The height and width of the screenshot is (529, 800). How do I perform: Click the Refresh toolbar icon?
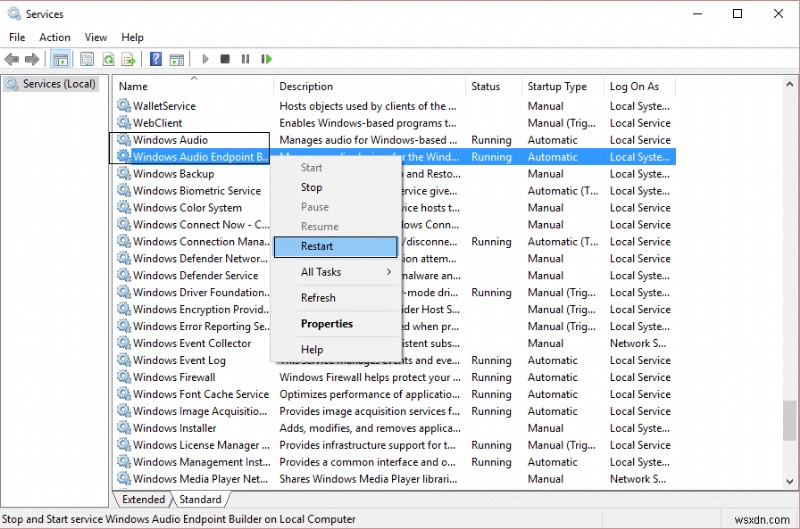click(x=108, y=60)
